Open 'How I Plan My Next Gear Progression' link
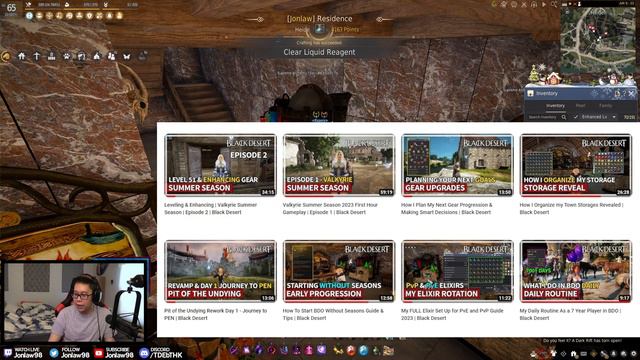The image size is (640, 360). coord(447,209)
